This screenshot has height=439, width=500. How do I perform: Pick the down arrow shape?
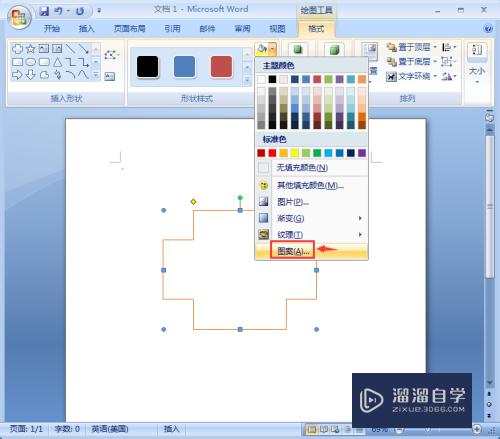coord(31,74)
